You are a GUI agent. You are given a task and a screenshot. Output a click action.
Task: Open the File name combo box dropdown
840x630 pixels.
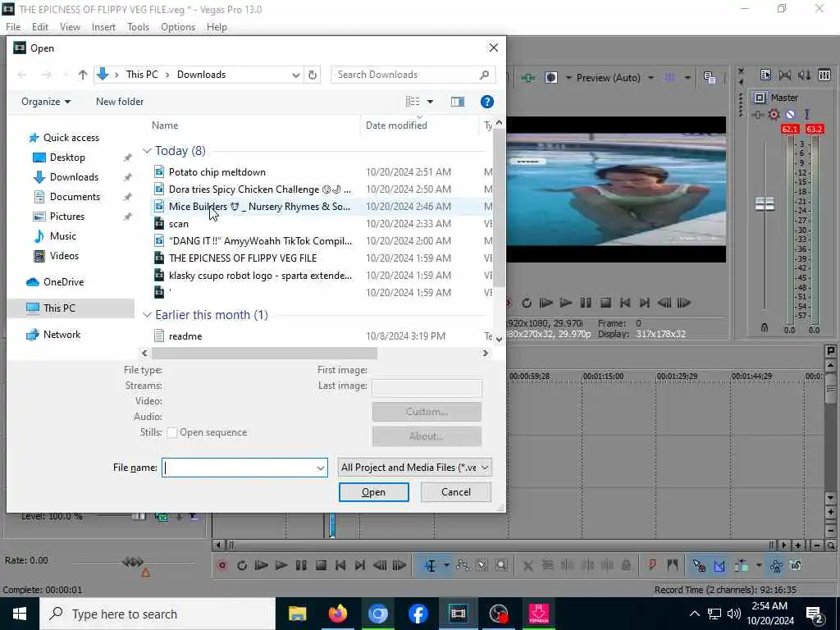point(321,468)
